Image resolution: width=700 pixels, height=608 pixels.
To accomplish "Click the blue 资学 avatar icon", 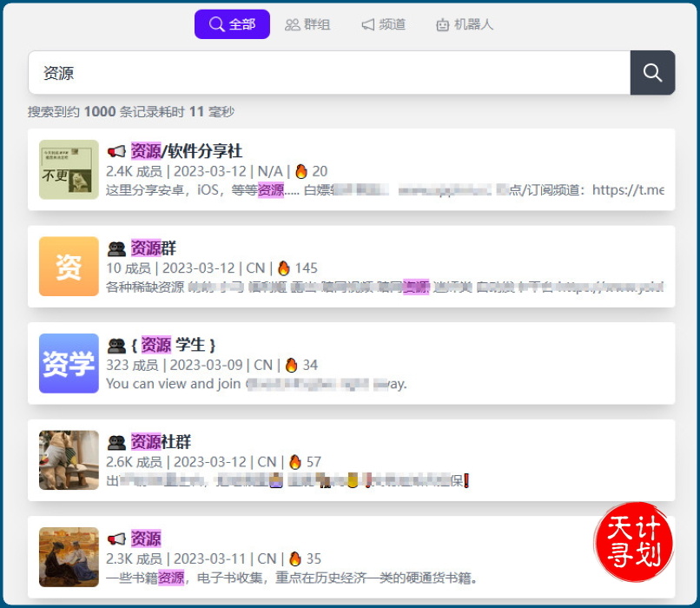I will 69,363.
